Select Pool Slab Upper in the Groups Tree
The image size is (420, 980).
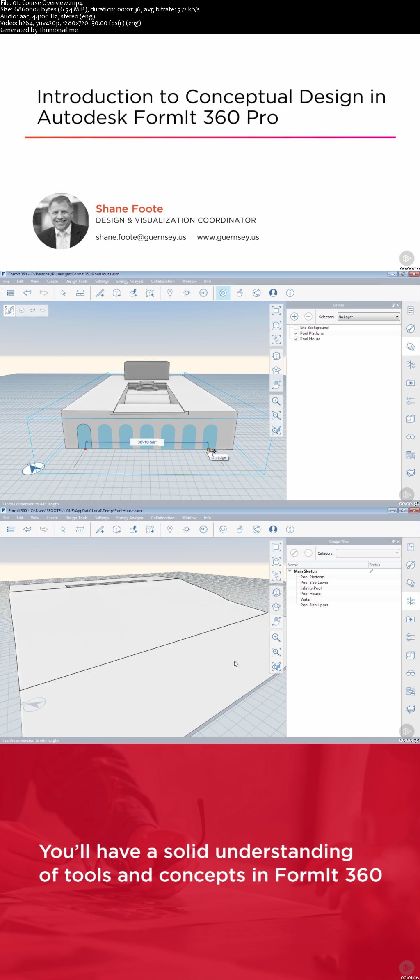tap(314, 605)
